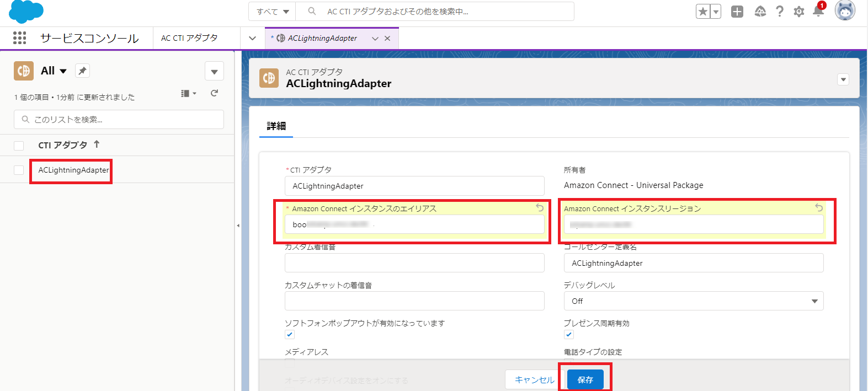Expand the navigation menu chevron
Screen dimensions: 868x391
point(252,38)
